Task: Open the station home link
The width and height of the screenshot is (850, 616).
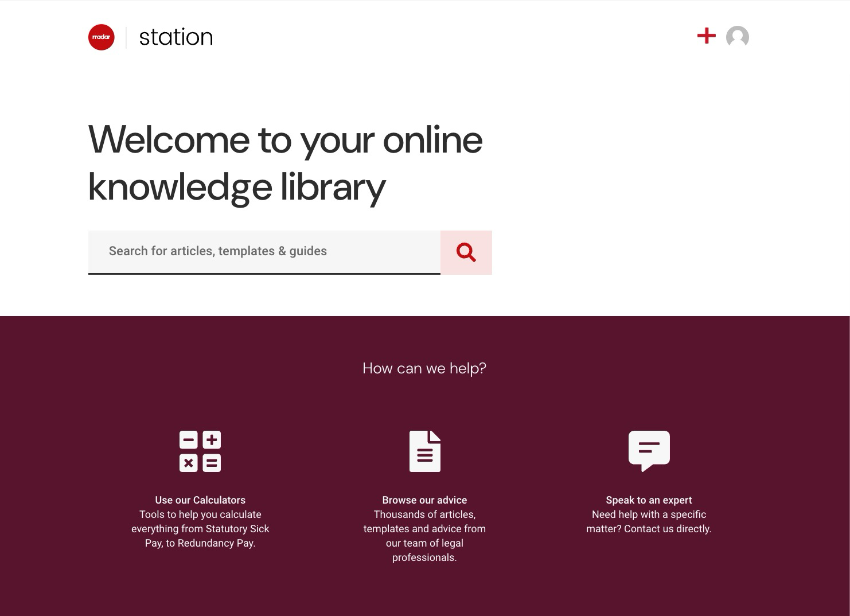Action: click(176, 37)
